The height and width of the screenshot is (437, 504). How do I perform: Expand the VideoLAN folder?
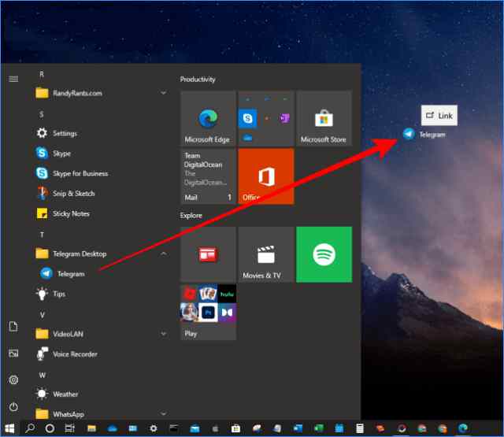(x=102, y=334)
